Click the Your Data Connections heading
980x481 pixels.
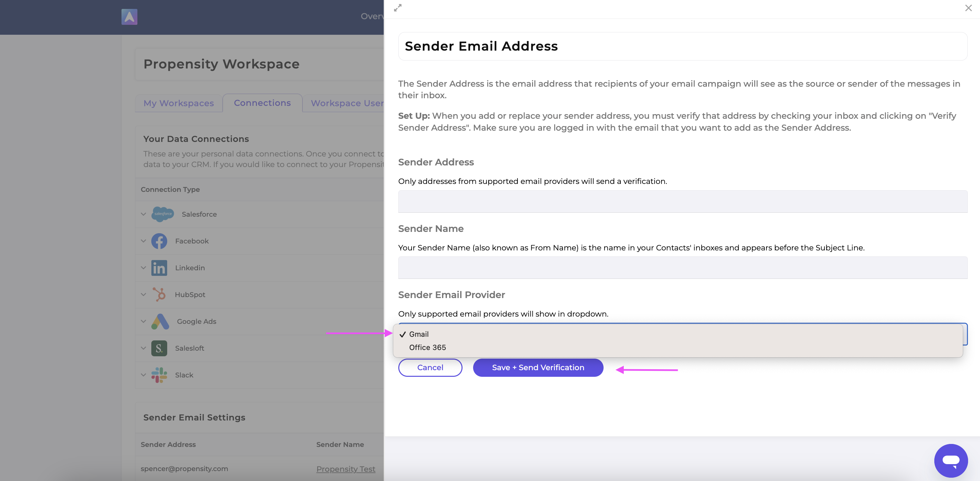196,139
